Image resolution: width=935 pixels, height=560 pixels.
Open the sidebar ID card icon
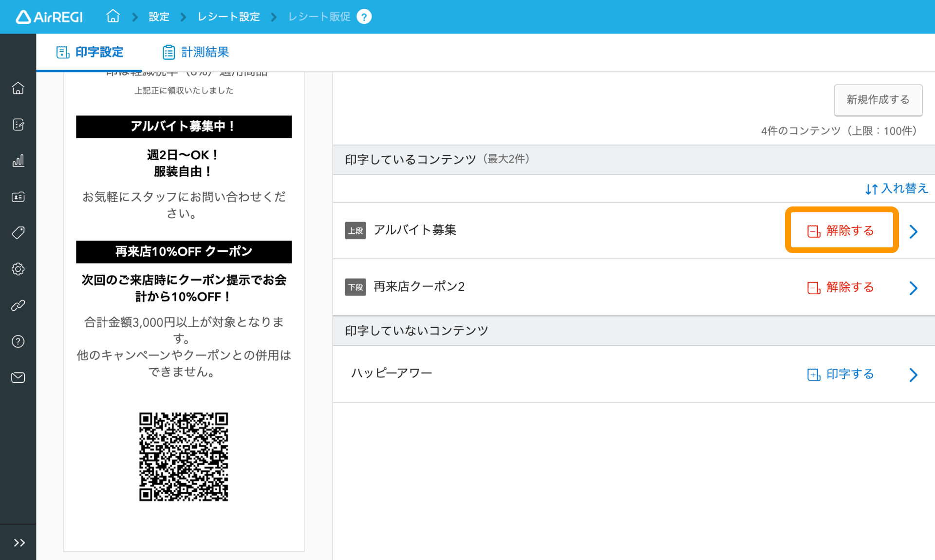pyautogui.click(x=18, y=197)
